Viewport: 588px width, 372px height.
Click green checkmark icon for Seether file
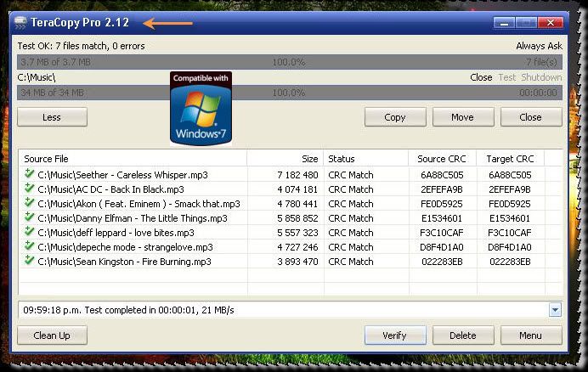(30, 174)
